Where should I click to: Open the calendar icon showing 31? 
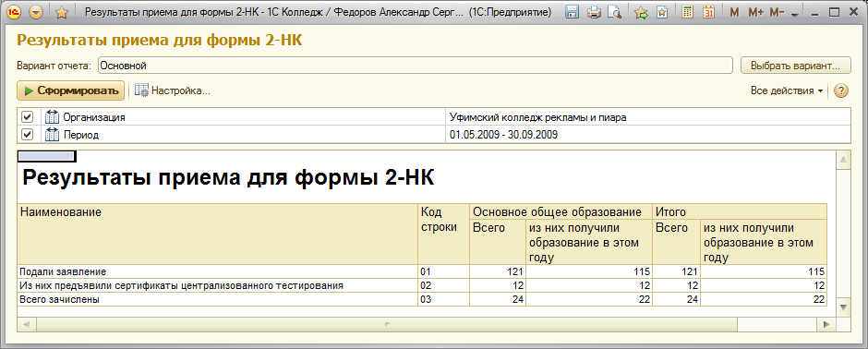[x=708, y=12]
